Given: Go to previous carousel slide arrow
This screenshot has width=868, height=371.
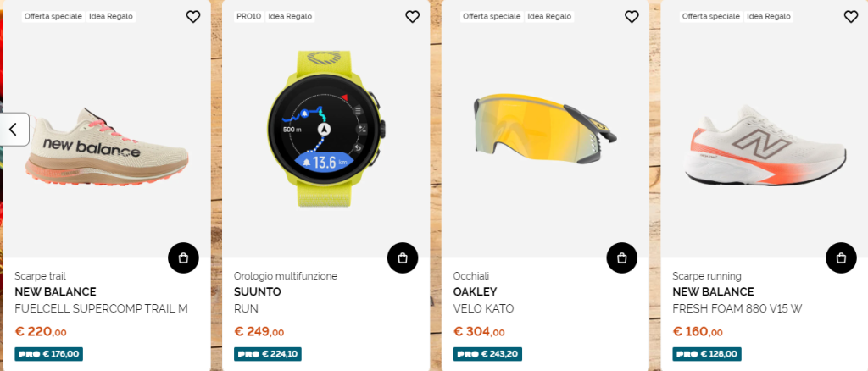Looking at the screenshot, I should click(x=14, y=130).
